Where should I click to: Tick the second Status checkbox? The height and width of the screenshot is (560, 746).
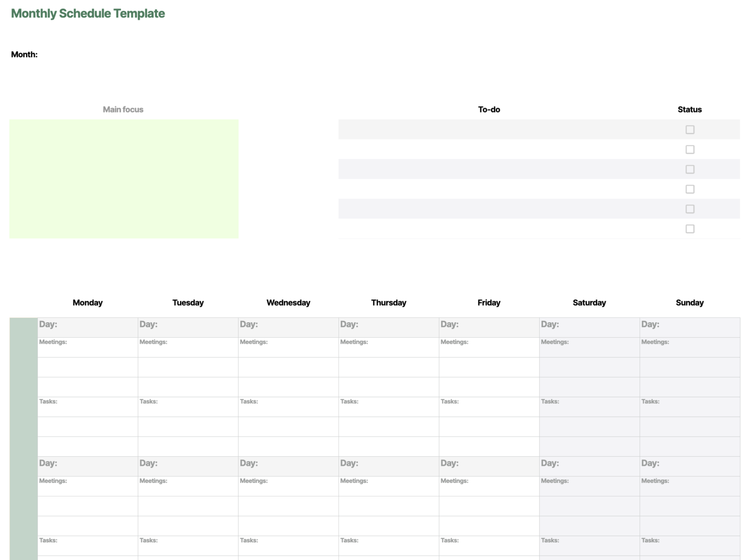(690, 149)
